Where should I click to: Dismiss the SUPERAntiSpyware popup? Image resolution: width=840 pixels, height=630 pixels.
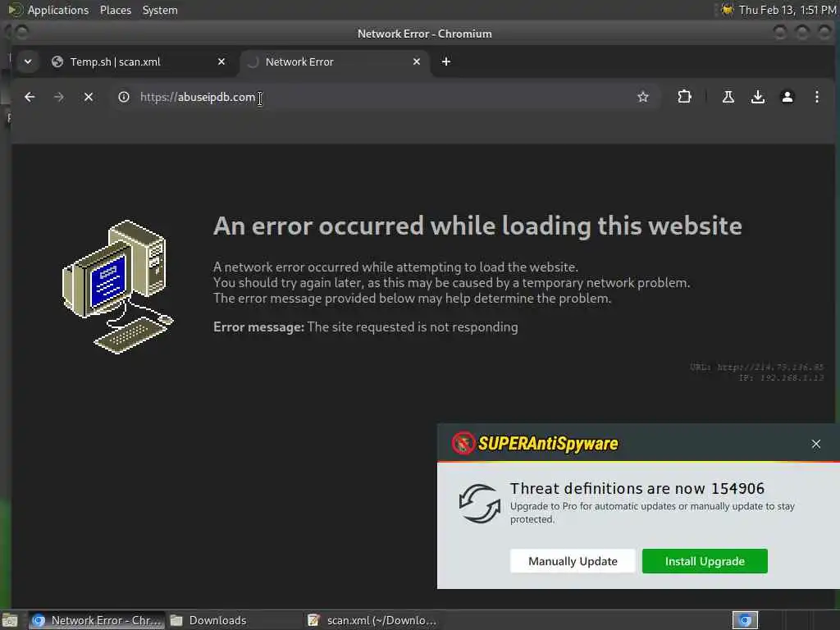815,444
